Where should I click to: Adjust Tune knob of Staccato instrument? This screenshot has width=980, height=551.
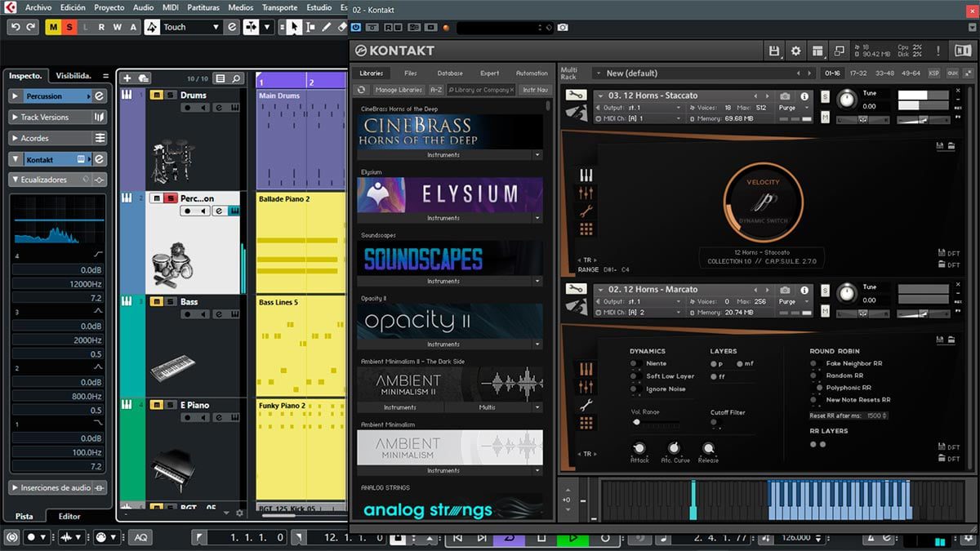pyautogui.click(x=847, y=99)
